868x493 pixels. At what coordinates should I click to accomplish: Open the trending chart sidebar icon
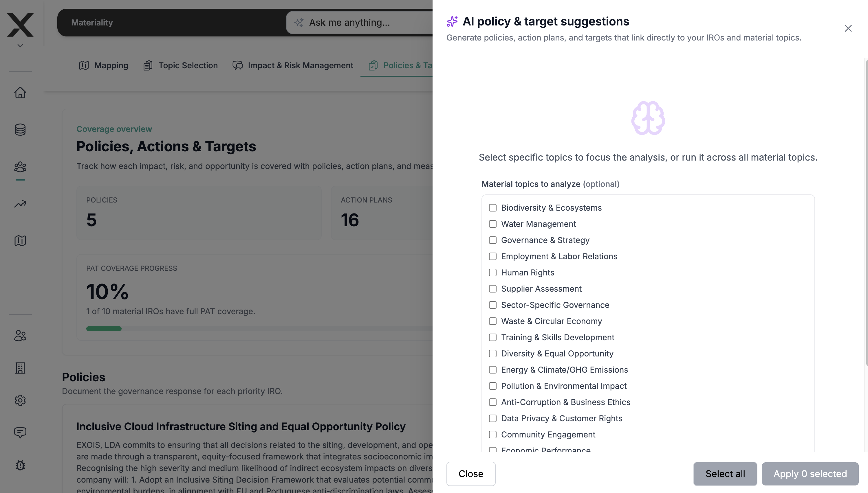pyautogui.click(x=20, y=204)
